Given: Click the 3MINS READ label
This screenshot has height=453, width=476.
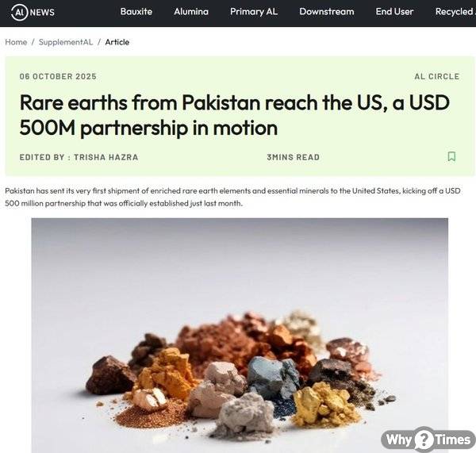Looking at the screenshot, I should pos(293,157).
